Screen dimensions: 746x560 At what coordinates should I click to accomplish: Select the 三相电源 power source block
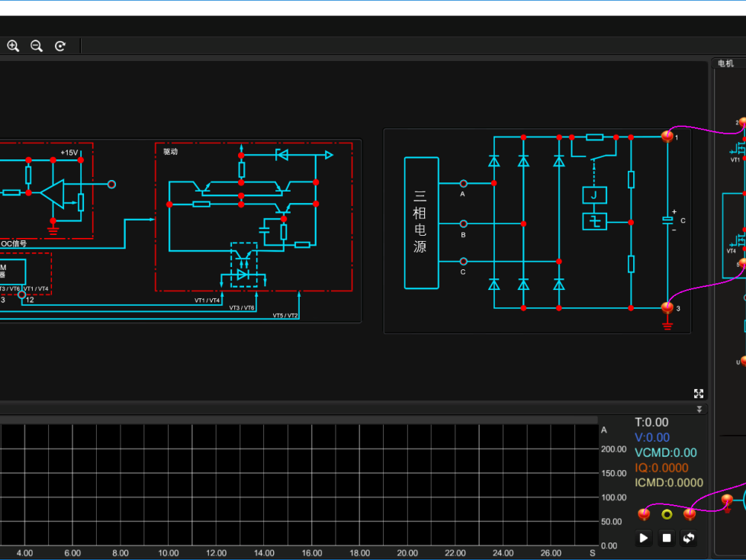click(x=422, y=223)
